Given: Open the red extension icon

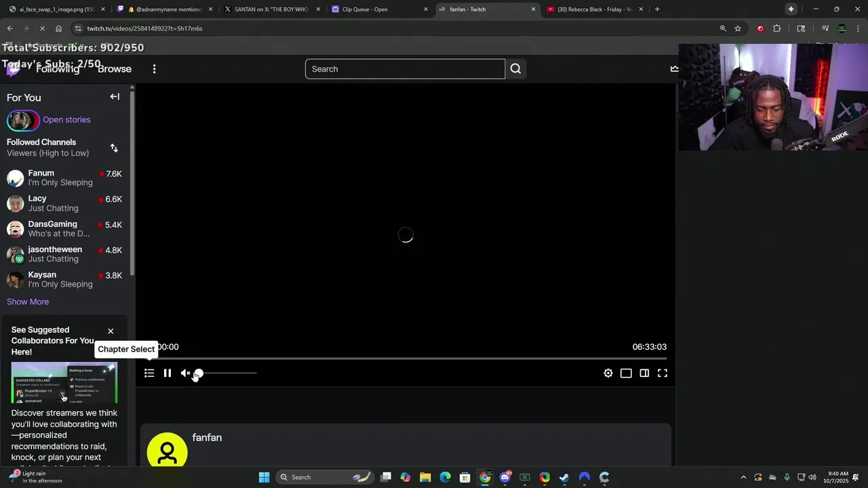Looking at the screenshot, I should pyautogui.click(x=760, y=28).
